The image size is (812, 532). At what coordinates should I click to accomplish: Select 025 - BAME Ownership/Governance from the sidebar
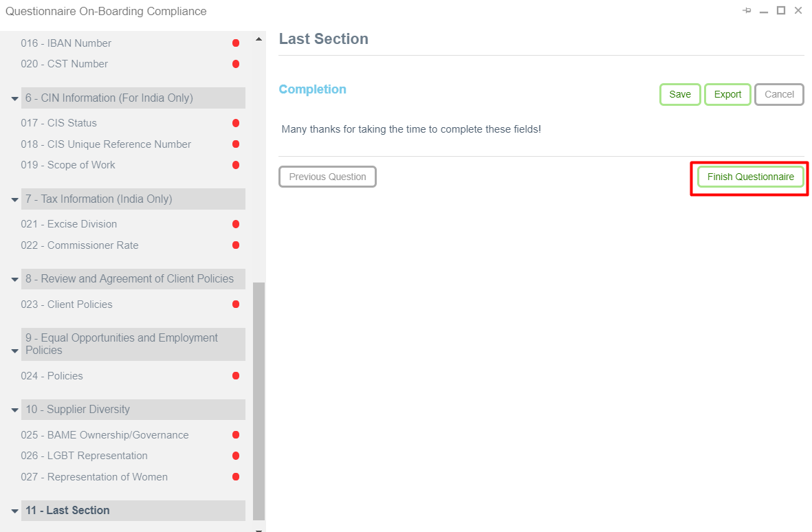(x=105, y=434)
